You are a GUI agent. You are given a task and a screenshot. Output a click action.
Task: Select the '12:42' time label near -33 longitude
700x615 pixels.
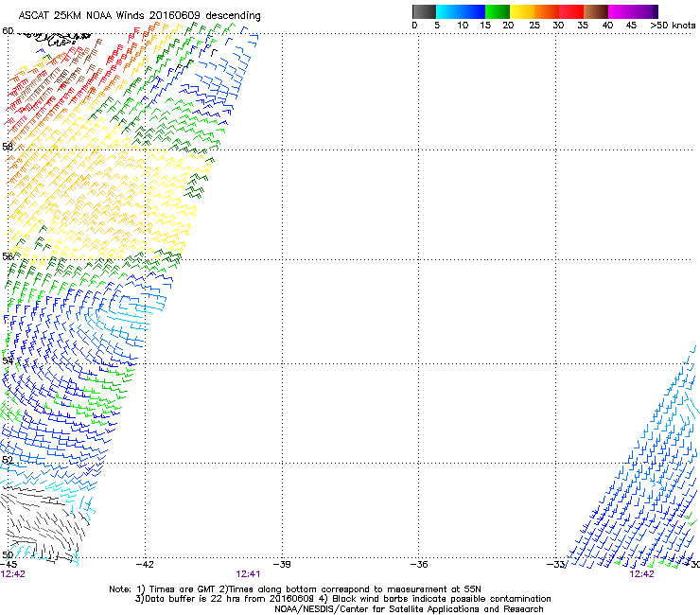coord(641,574)
